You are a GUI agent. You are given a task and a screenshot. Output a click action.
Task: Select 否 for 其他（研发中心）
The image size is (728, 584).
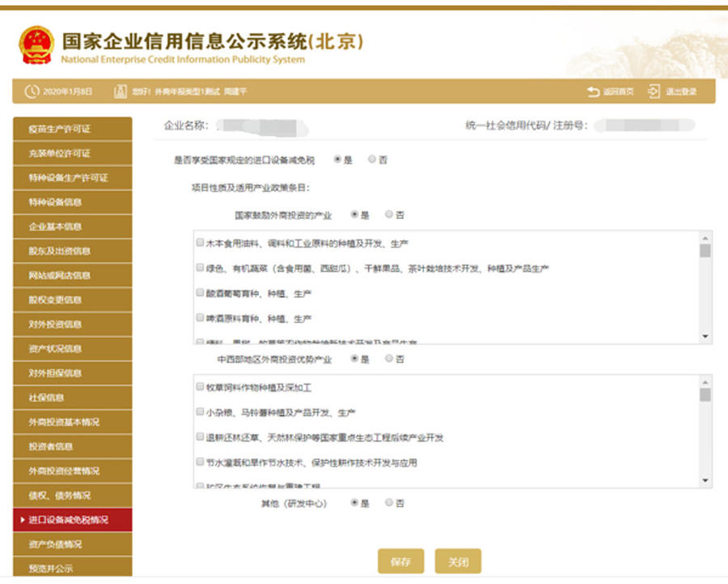[389, 502]
